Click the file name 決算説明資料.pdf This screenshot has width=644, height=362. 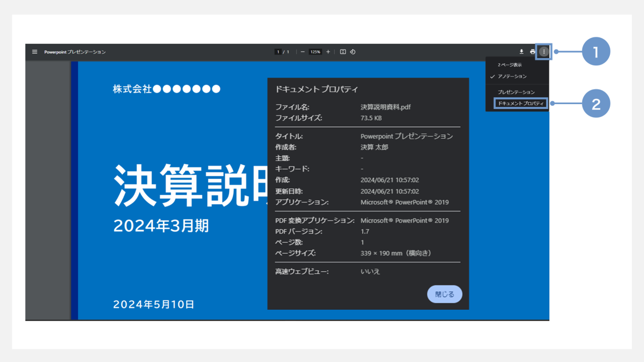(x=386, y=107)
